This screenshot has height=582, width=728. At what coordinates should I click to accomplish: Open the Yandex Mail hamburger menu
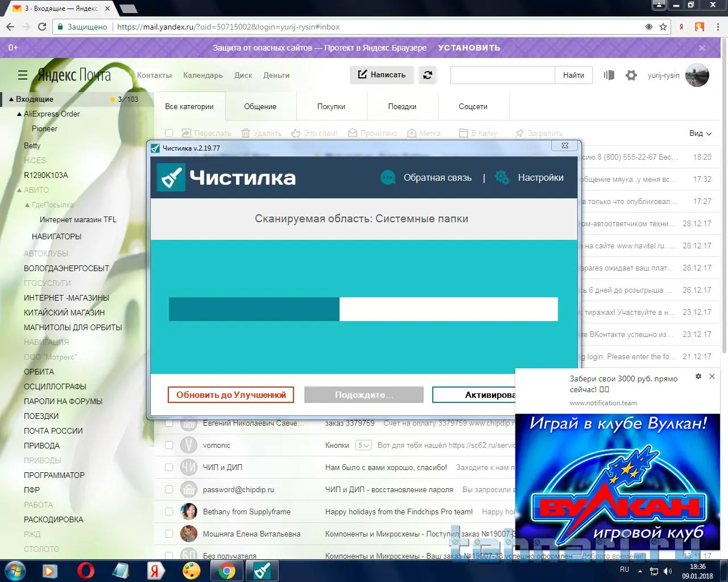point(23,75)
